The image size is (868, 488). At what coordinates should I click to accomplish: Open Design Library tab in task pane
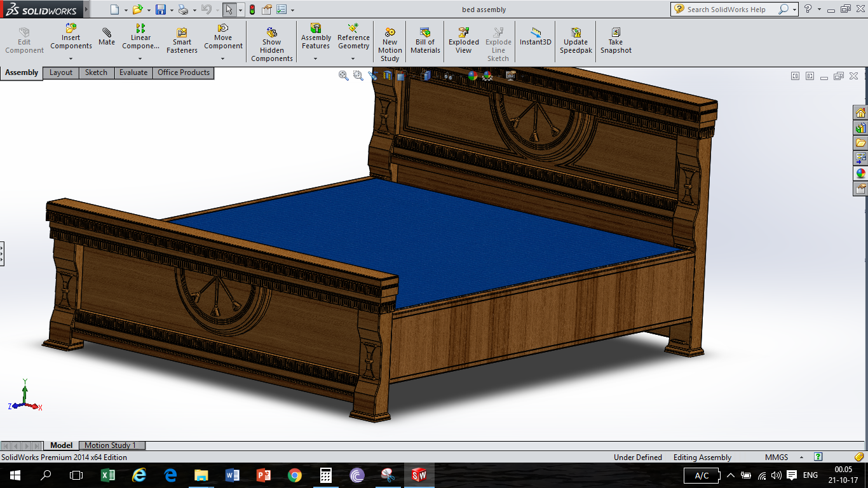pos(860,128)
